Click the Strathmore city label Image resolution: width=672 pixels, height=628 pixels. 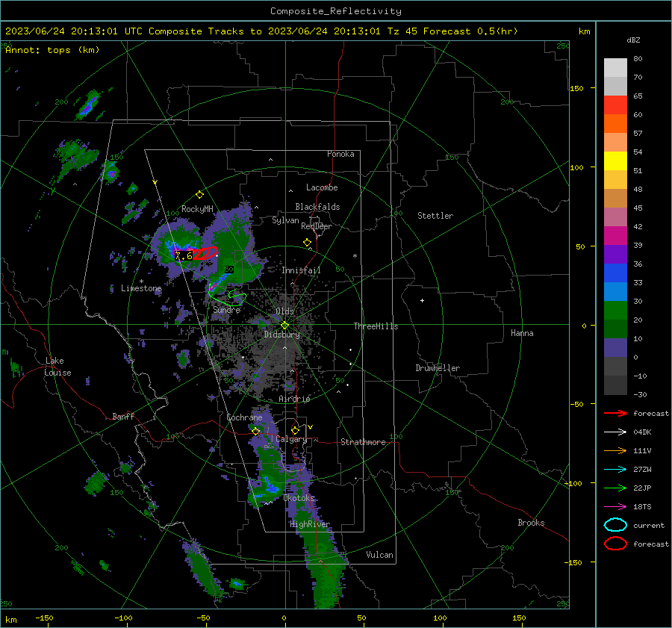[x=363, y=442]
